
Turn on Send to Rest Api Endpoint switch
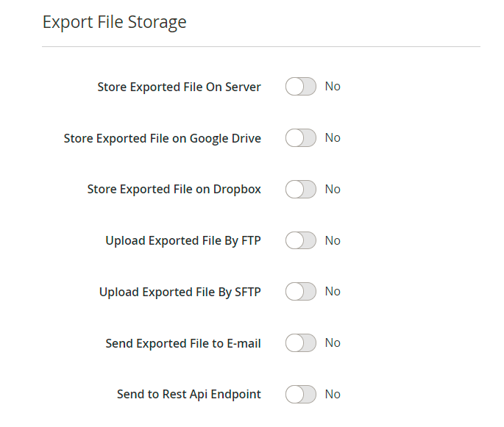click(300, 395)
